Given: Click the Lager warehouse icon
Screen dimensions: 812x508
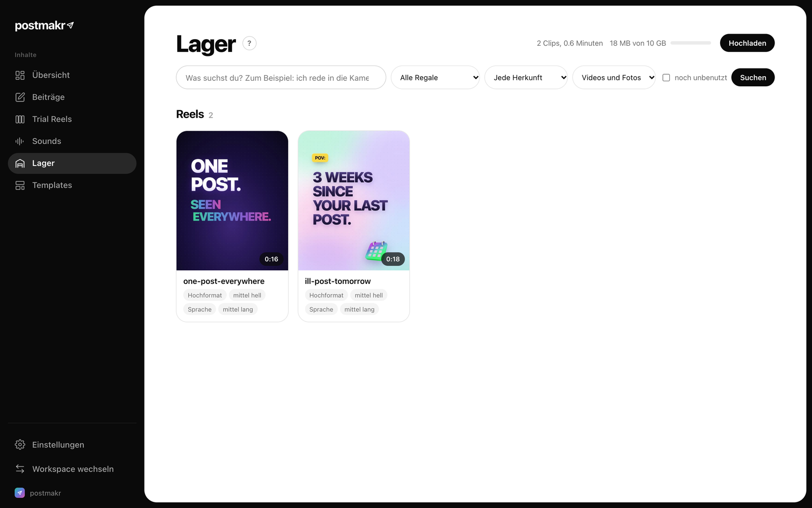Looking at the screenshot, I should pos(20,164).
